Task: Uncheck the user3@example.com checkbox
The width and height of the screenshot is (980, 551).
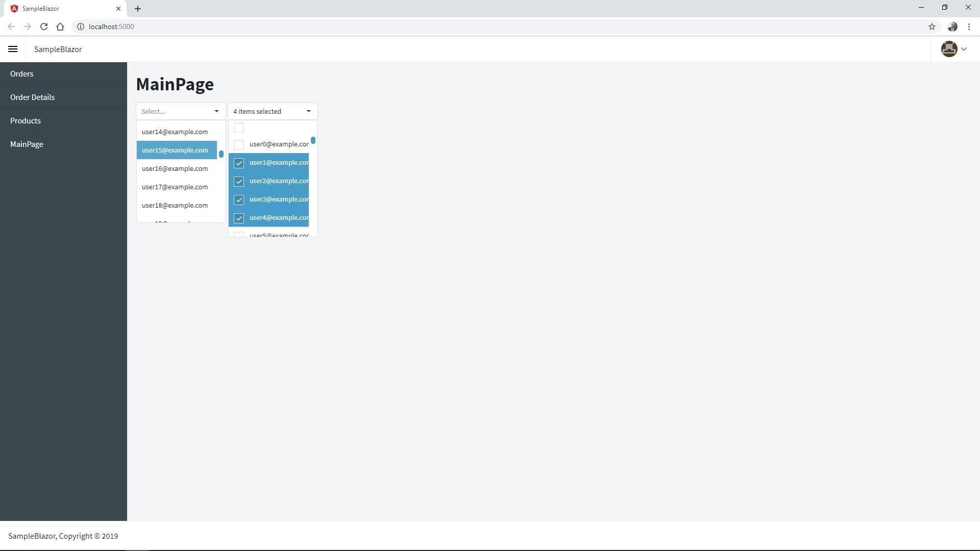Action: 239,200
